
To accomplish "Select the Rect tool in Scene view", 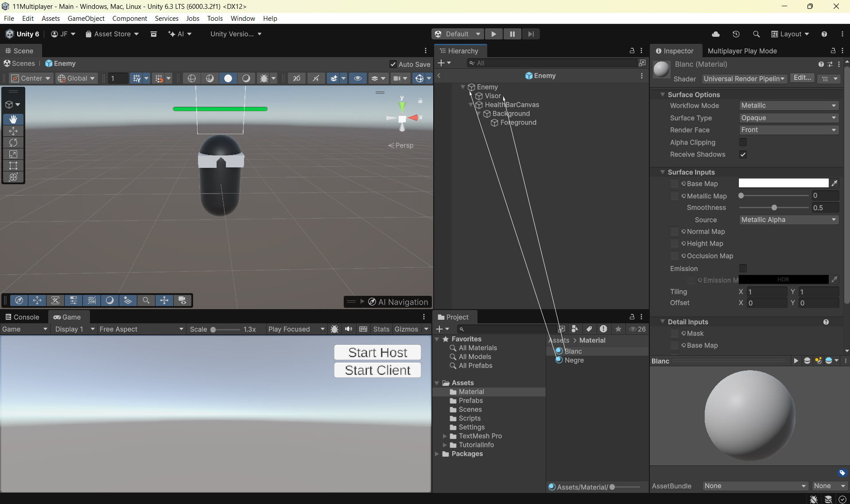I will (13, 166).
